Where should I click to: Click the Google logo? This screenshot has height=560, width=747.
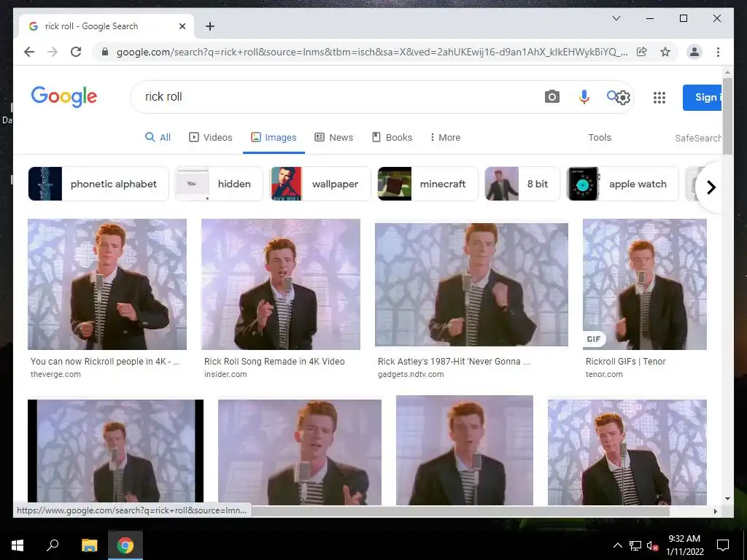click(x=64, y=97)
